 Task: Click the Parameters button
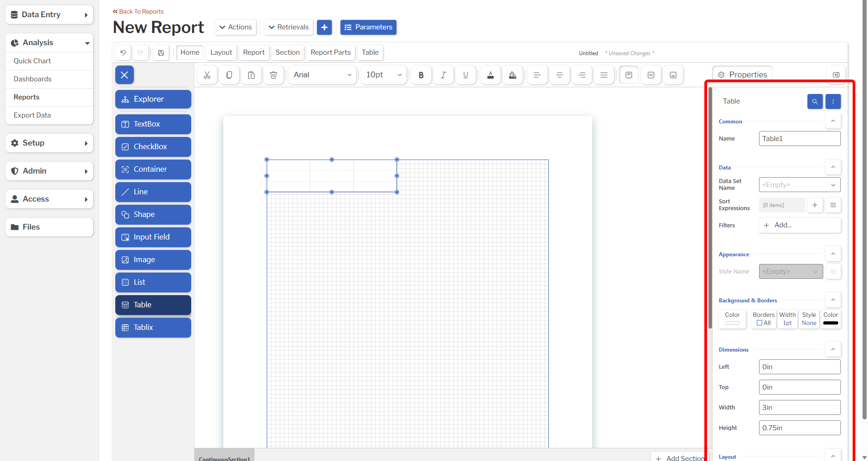pyautogui.click(x=368, y=27)
